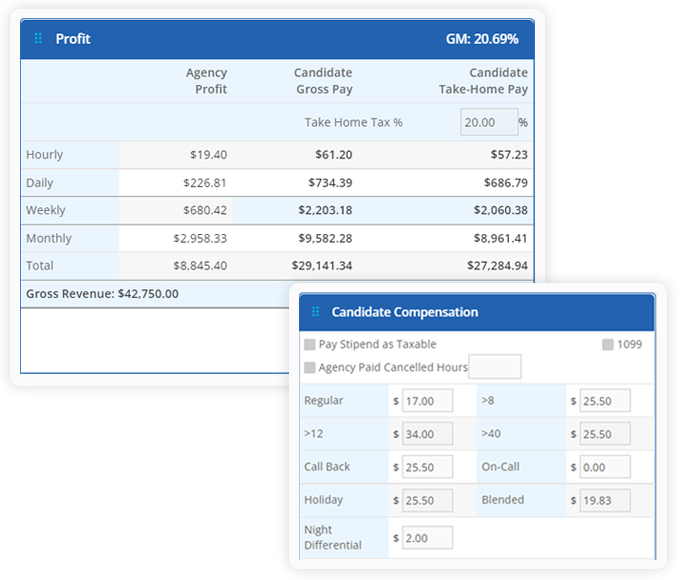This screenshot has width=680, height=580.
Task: Select monthly gross pay $9,582.28
Action: (325, 238)
